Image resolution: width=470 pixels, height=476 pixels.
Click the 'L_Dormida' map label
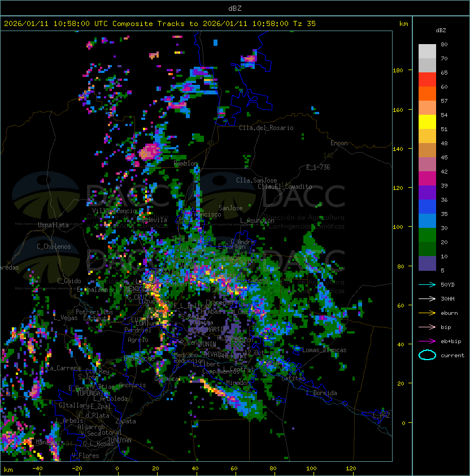tap(321, 393)
